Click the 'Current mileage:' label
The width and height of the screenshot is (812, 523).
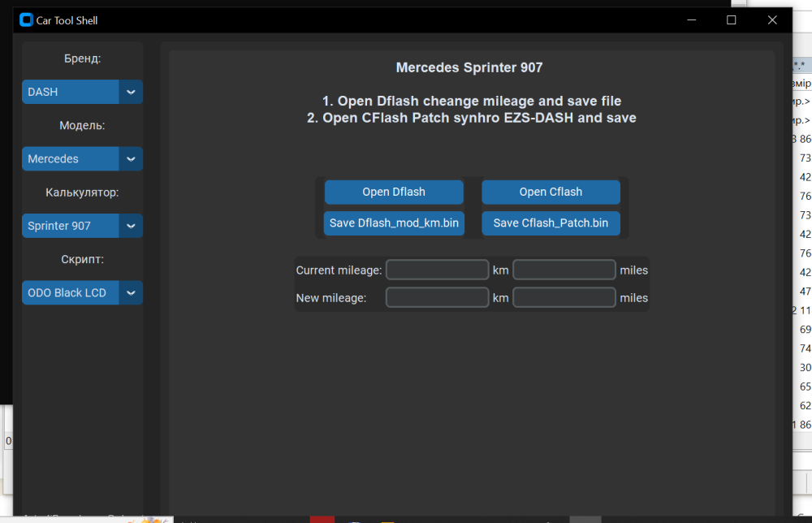(339, 270)
